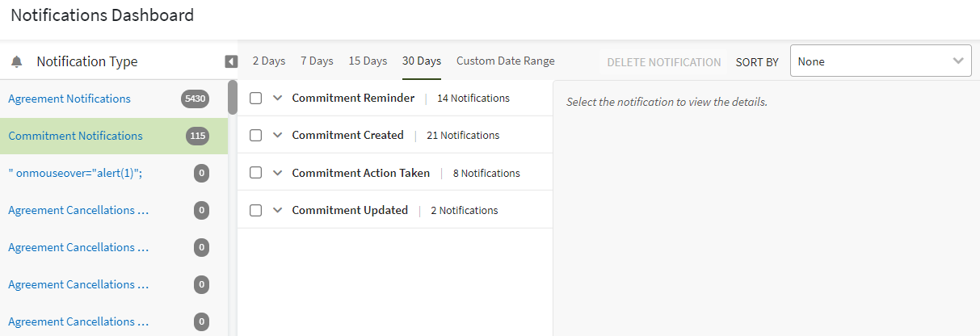The height and width of the screenshot is (336, 980).
Task: Click the 115 Commitment Notifications count badge
Action: (197, 136)
